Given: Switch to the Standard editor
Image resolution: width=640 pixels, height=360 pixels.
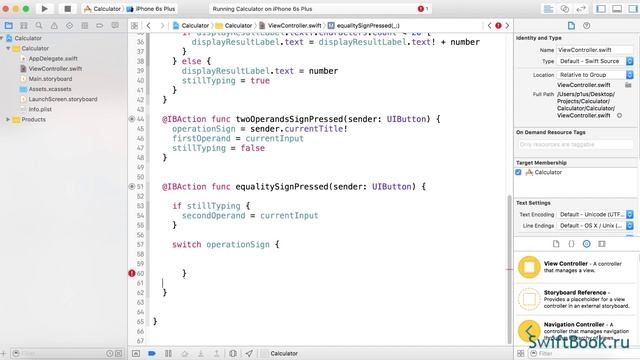Looking at the screenshot, I should tap(549, 9).
